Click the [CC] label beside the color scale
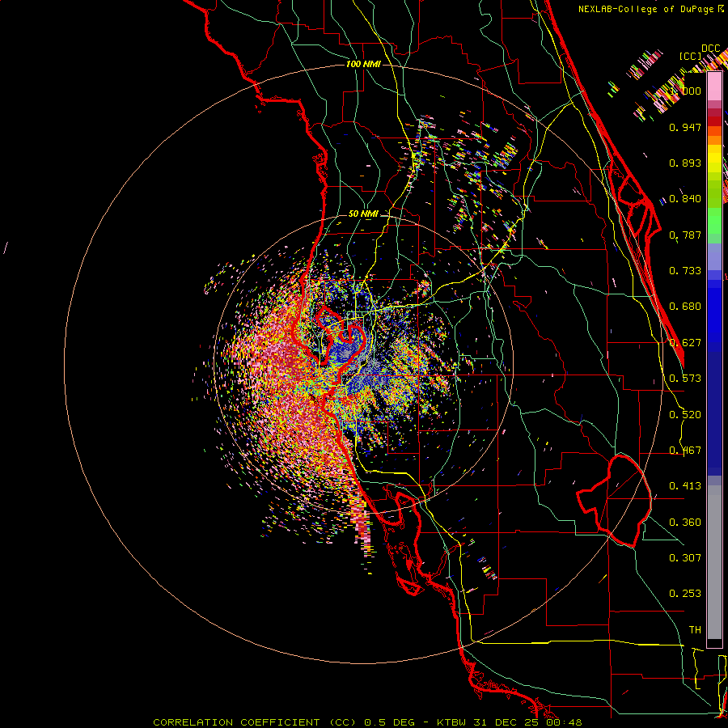This screenshot has width=728, height=728. coord(691,56)
